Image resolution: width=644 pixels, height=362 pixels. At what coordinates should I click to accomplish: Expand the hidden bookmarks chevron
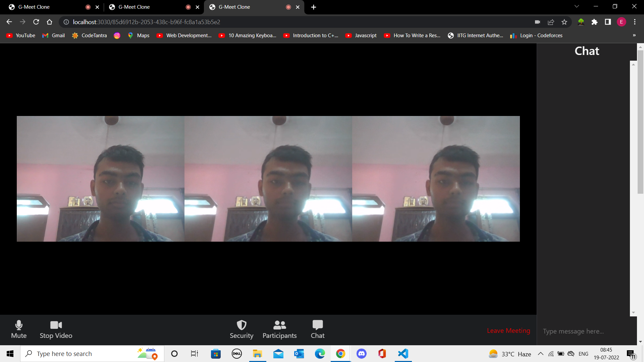(634, 36)
